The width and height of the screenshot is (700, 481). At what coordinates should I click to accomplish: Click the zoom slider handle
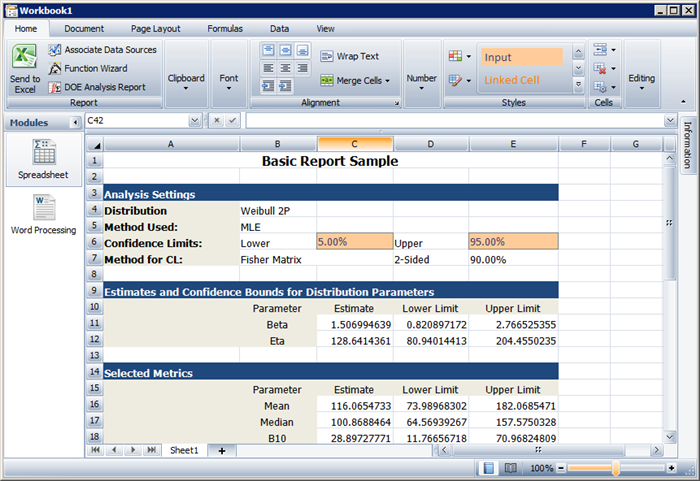pyautogui.click(x=615, y=468)
